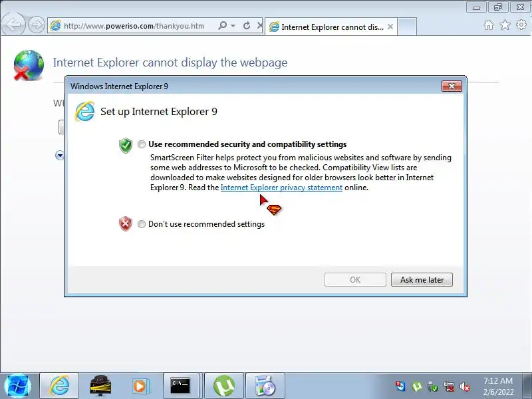
Task: Click the IE logo beside address URL
Action: point(55,25)
